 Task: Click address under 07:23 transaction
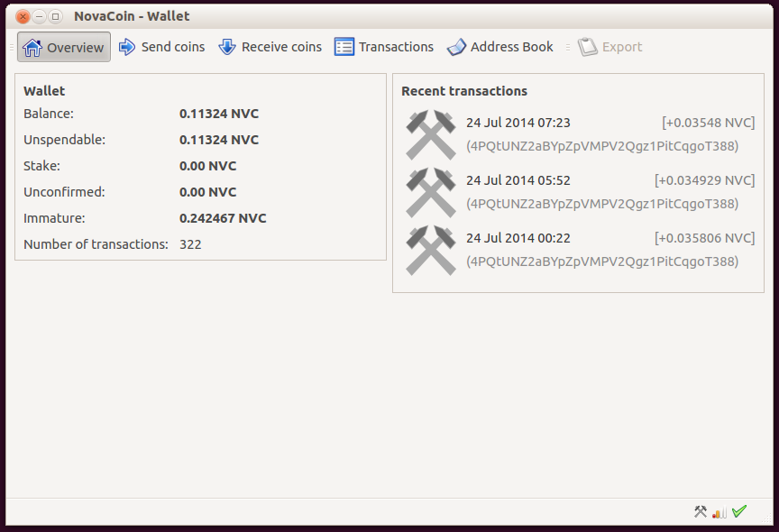point(602,146)
